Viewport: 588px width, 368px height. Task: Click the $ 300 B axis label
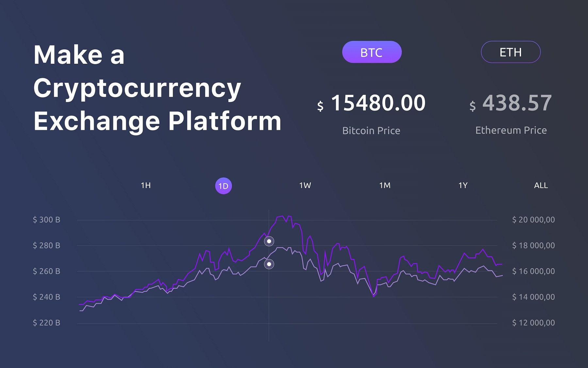(46, 220)
